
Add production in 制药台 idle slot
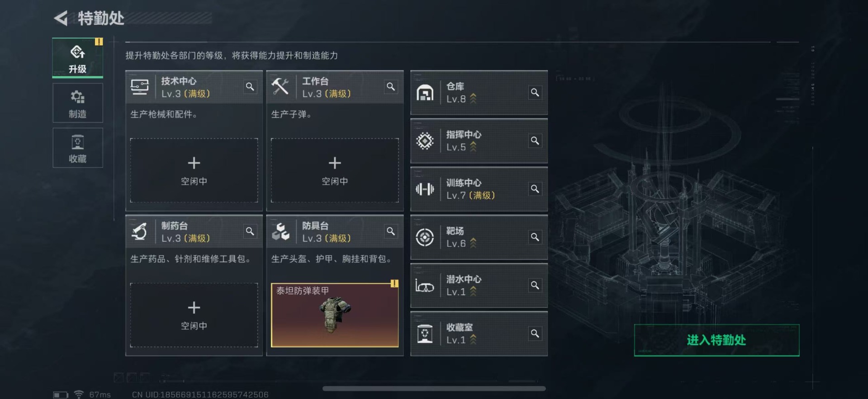[194, 315]
